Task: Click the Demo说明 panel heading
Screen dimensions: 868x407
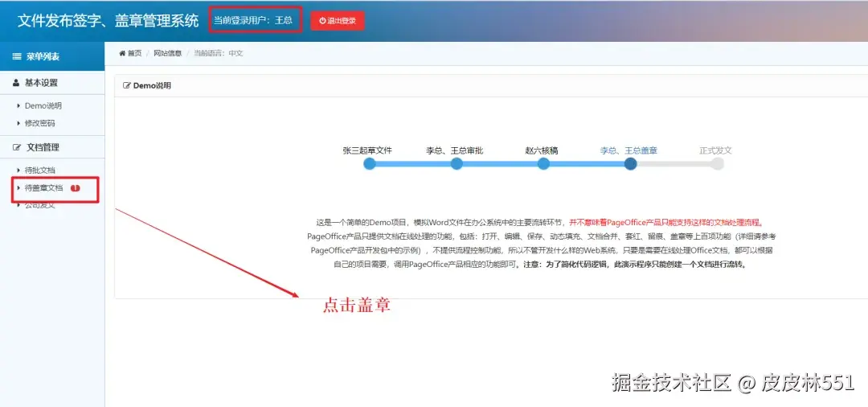Action: point(152,86)
